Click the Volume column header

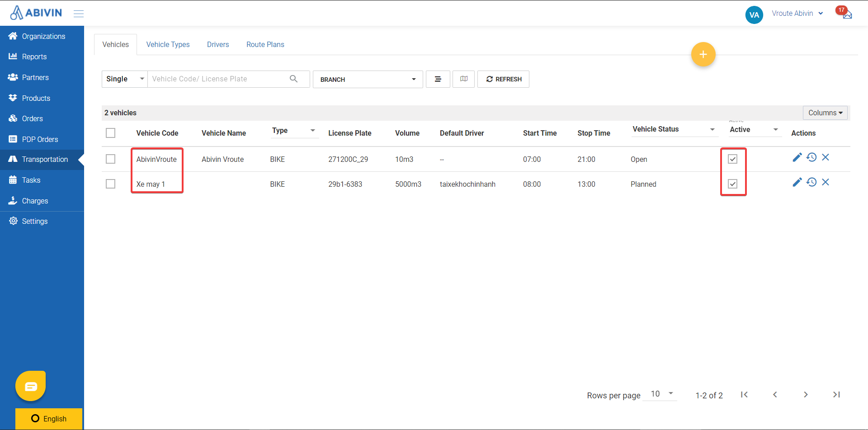pyautogui.click(x=407, y=133)
